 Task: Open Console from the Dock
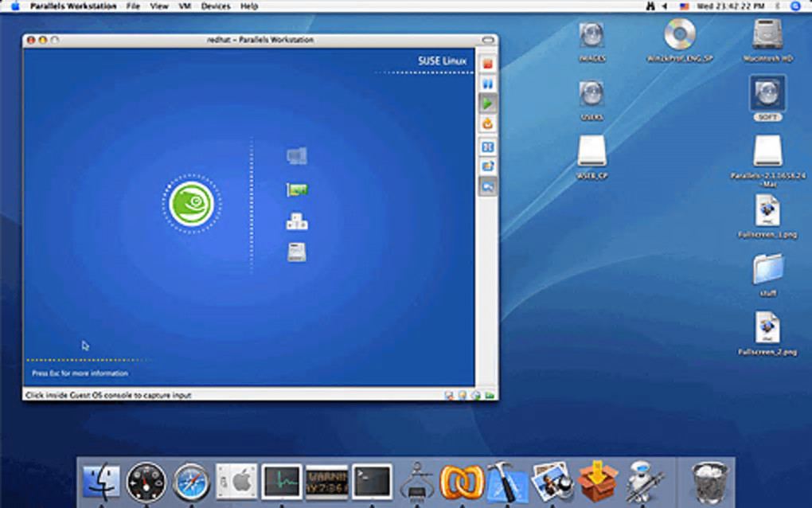326,482
